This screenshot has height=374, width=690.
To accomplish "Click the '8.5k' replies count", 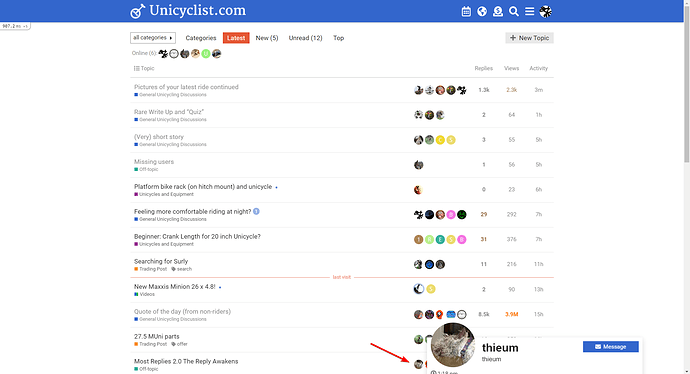I will pos(484,314).
